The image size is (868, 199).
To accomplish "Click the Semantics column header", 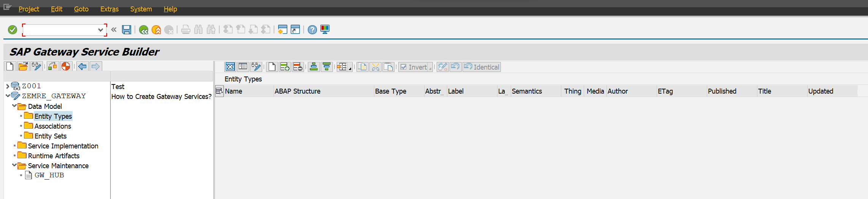I will click(x=536, y=91).
